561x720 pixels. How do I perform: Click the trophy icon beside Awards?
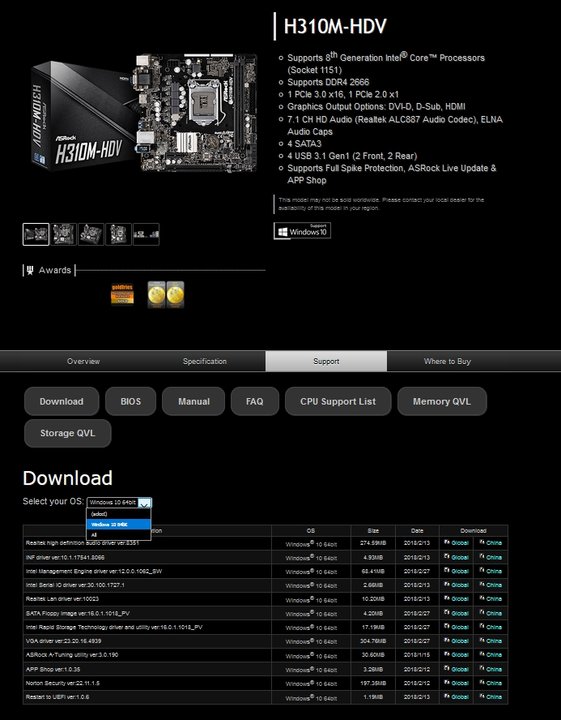point(30,270)
